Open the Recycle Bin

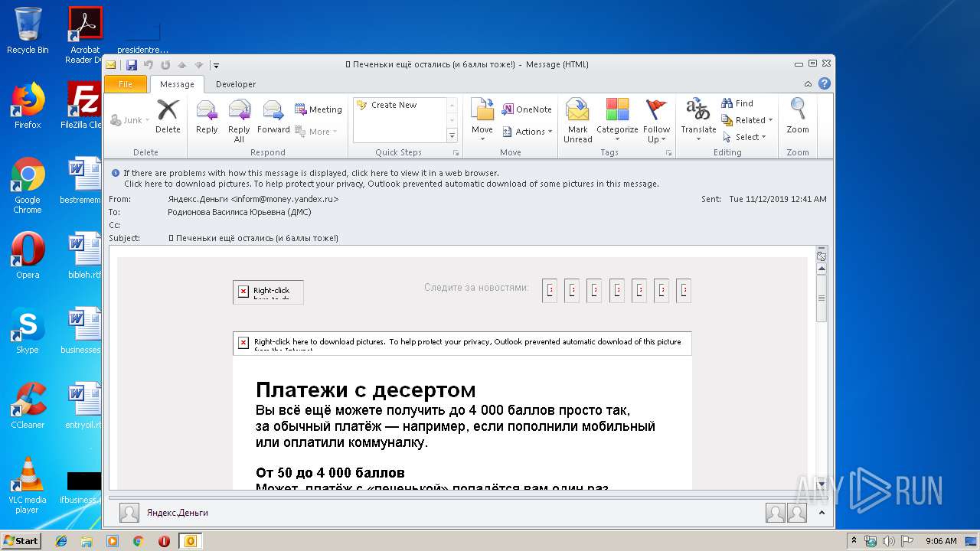pos(28,31)
